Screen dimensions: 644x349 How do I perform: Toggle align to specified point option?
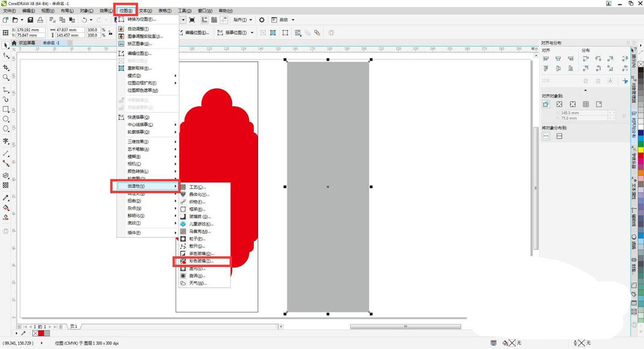[x=599, y=104]
